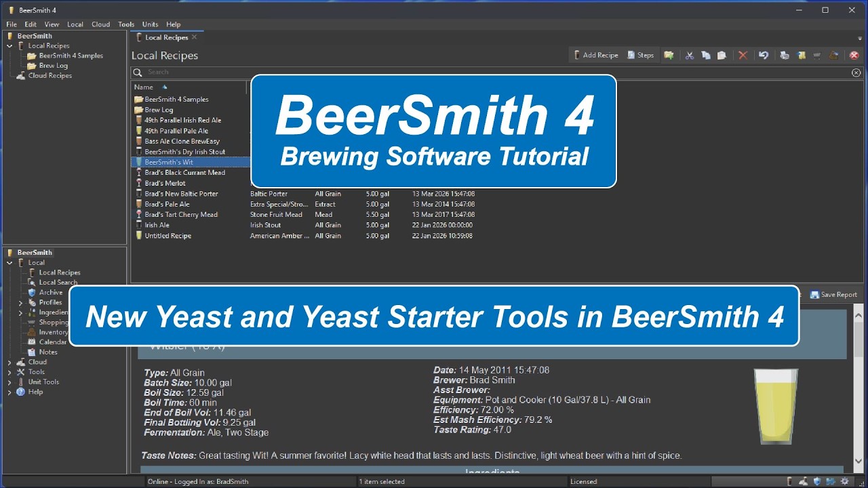Open the File menu
Screen dimensions: 868x488
[12, 24]
